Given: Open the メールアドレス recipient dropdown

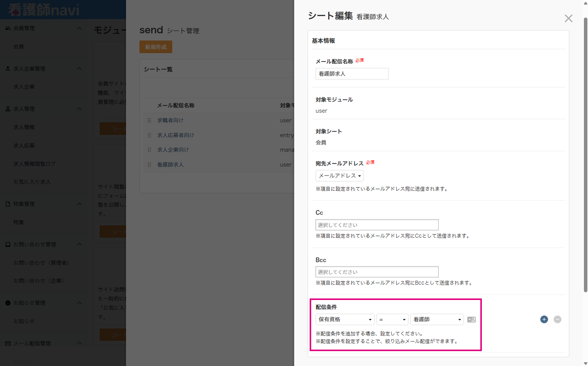Looking at the screenshot, I should pos(339,176).
